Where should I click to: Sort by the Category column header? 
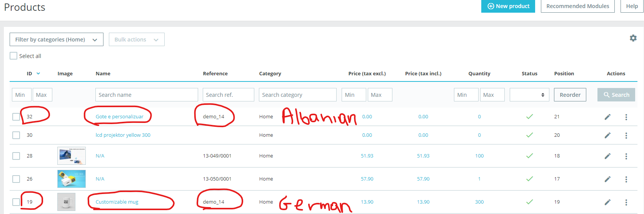click(270, 74)
